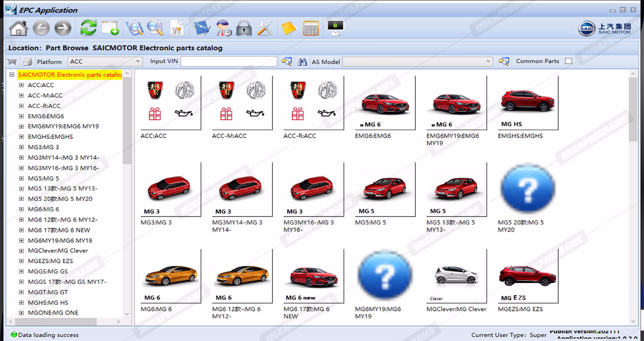Screen dimensions: 644x341
Task: Expand the MGHS:MG HS tree node
Action: 21,303
